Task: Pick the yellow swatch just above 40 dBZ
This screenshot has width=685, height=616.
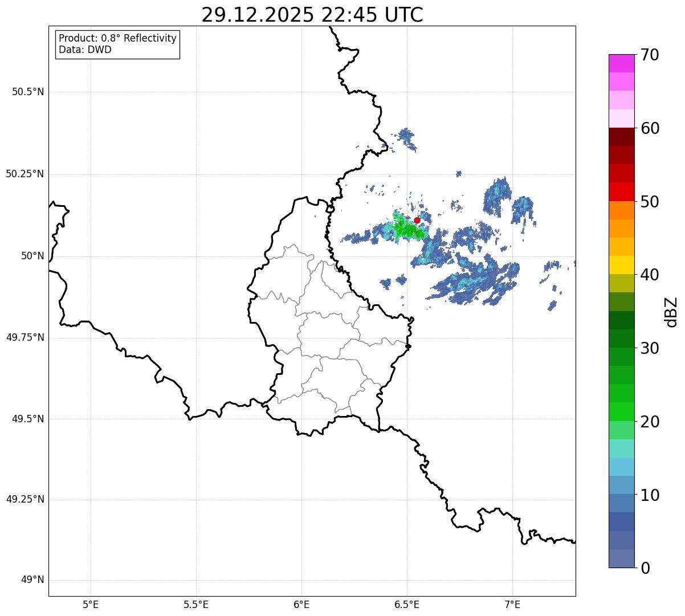Action: tap(621, 265)
